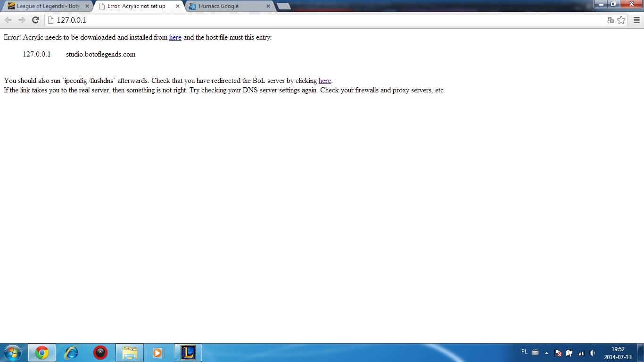Open a new Chrome tab
Screen dimensions: 644x362
283,6
